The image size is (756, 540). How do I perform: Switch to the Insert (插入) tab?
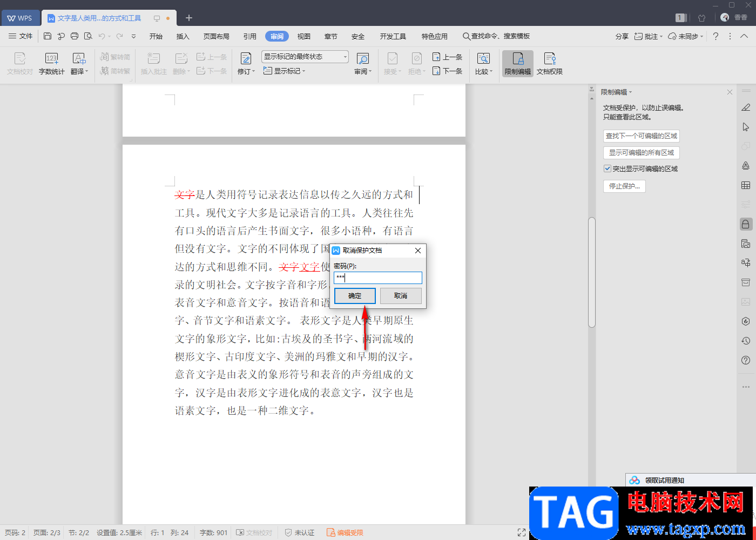[183, 36]
